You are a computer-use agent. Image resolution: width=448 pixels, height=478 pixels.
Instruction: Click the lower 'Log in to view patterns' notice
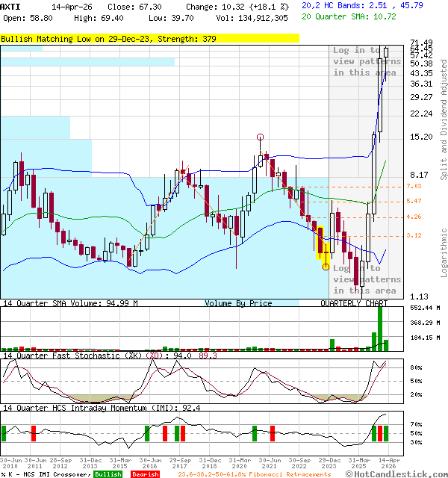tap(366, 279)
